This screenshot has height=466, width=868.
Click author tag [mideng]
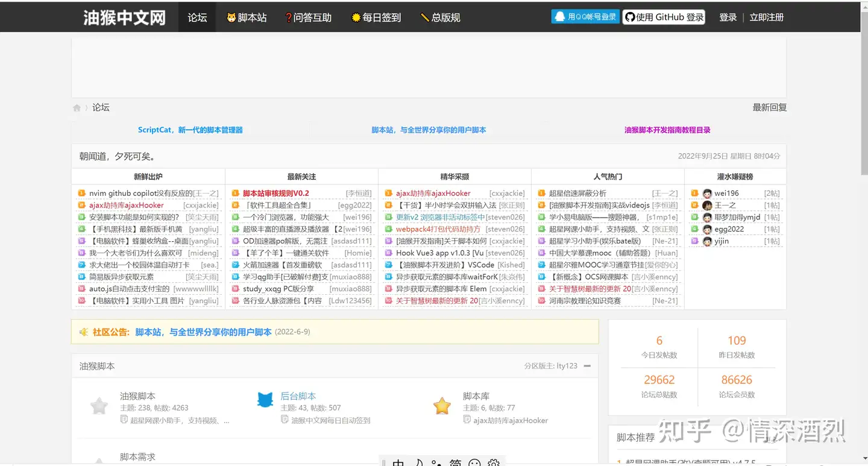[x=204, y=253]
